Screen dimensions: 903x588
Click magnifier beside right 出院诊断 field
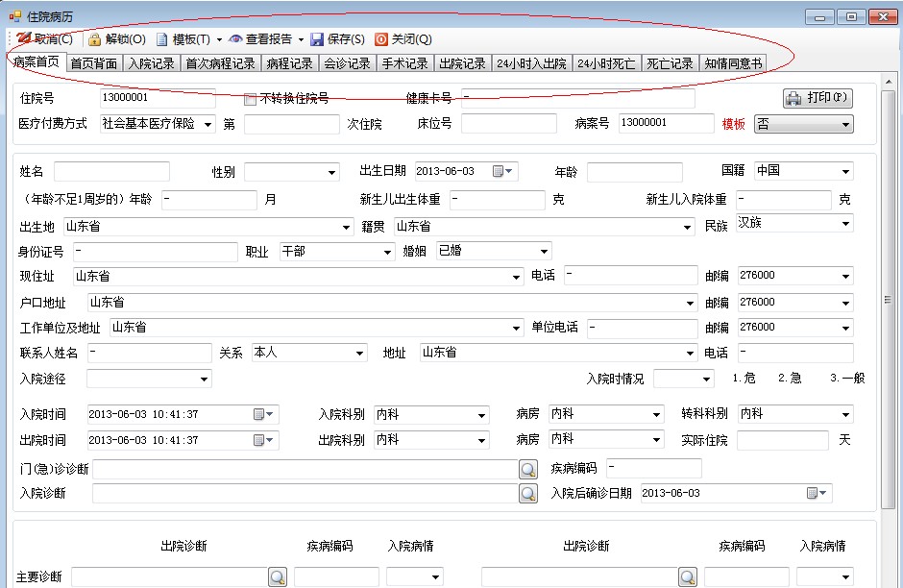tap(688, 577)
